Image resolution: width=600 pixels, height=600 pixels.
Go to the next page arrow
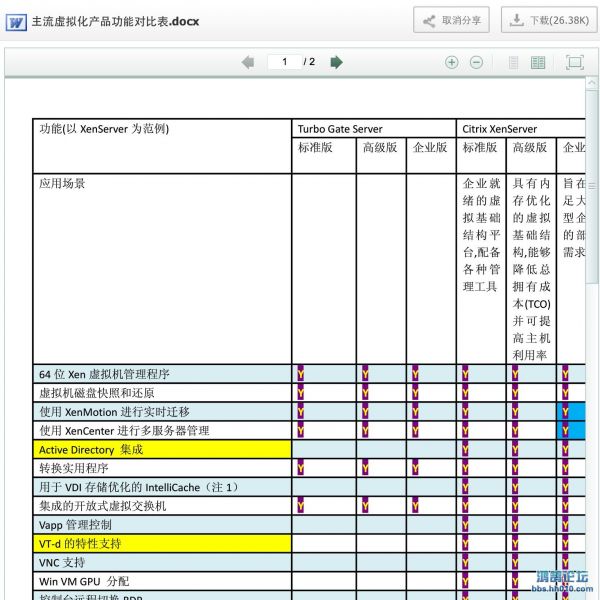click(336, 62)
